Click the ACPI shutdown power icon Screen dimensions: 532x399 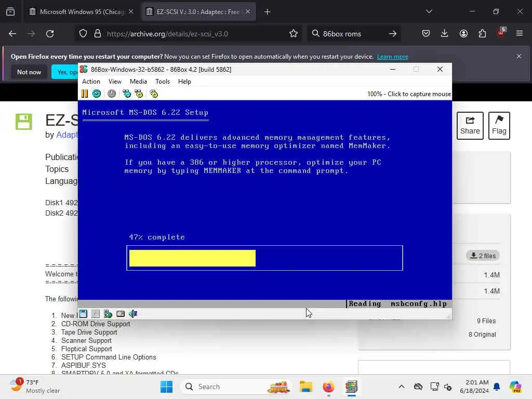tap(112, 94)
